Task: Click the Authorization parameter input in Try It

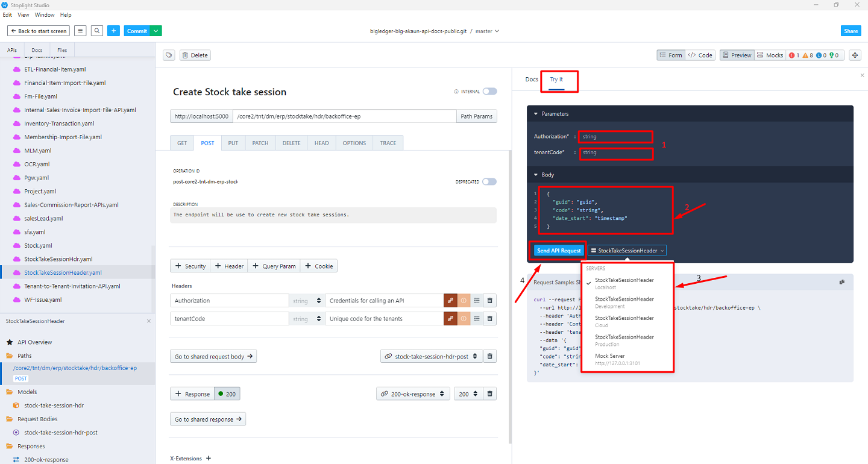Action: (x=615, y=137)
